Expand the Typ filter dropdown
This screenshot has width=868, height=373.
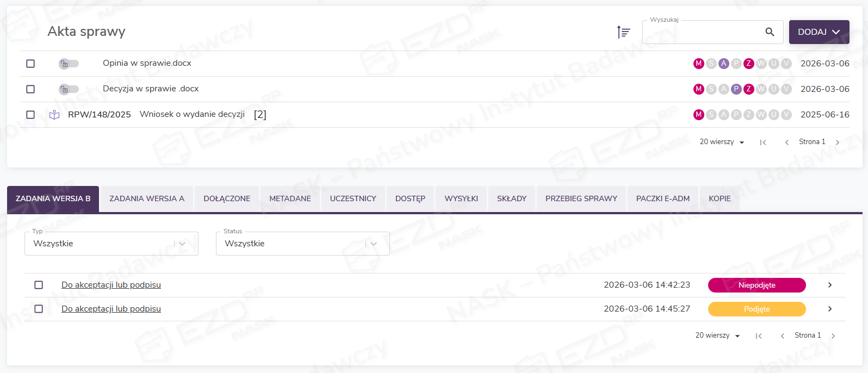click(x=182, y=244)
